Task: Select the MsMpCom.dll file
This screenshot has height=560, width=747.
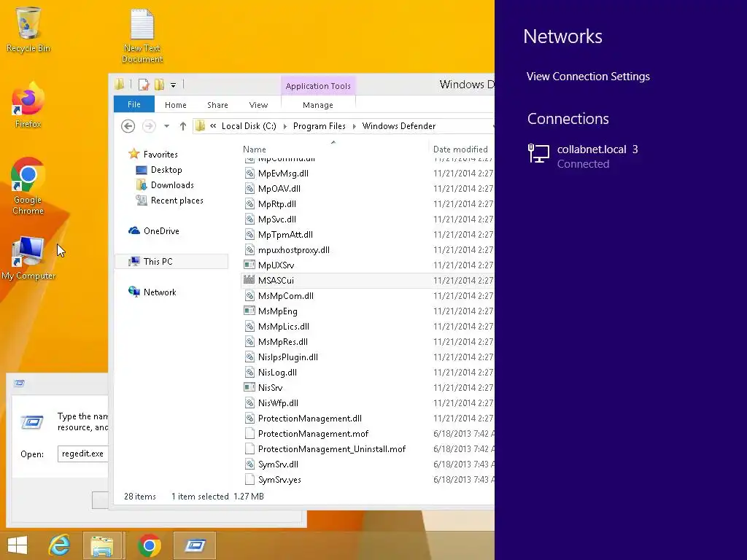Action: tap(286, 296)
